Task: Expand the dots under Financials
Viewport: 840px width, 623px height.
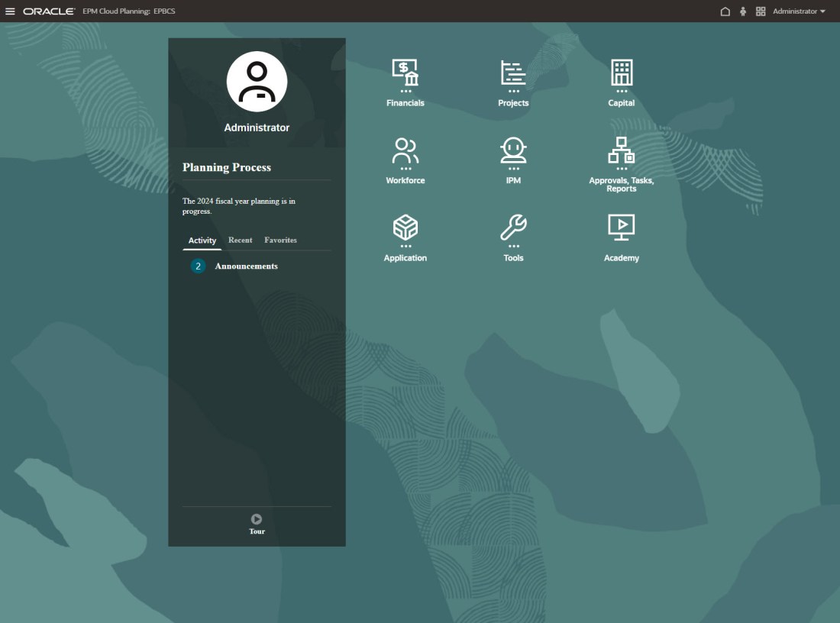Action: click(x=405, y=92)
